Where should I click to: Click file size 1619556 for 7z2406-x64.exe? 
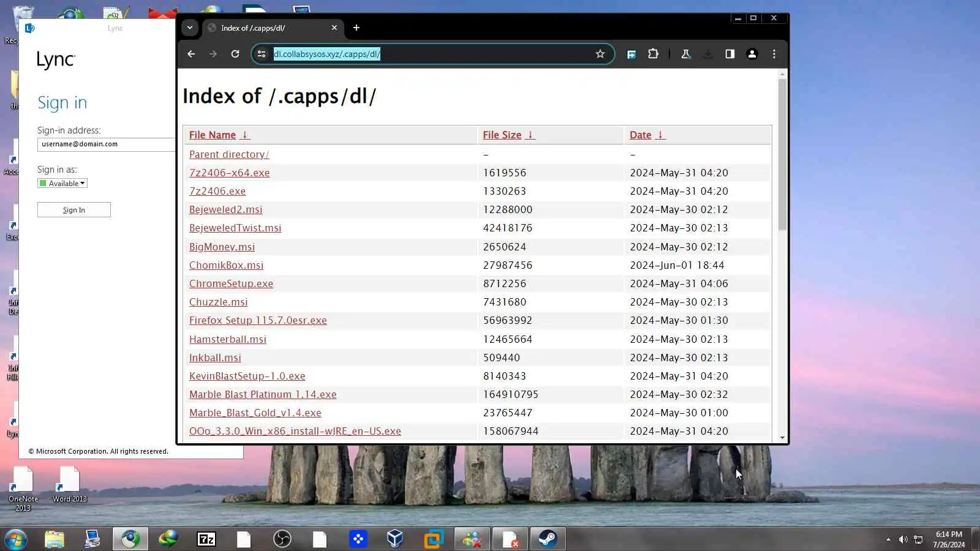click(505, 173)
